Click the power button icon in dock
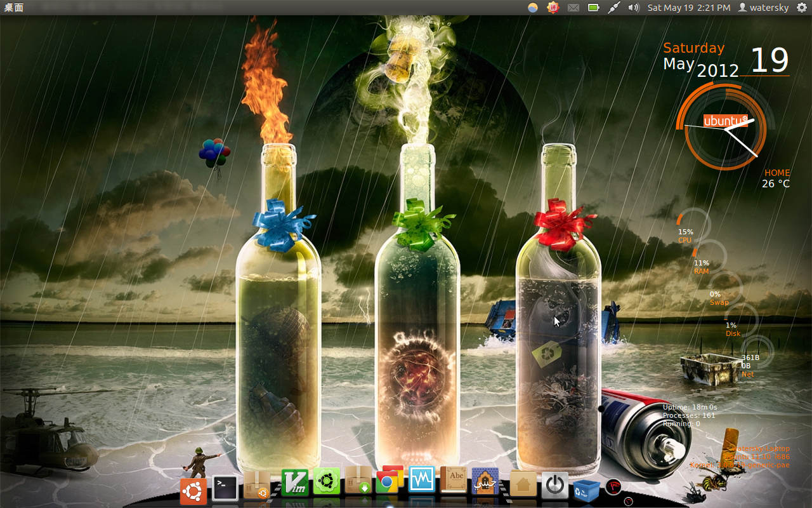The width and height of the screenshot is (812, 508). click(555, 486)
